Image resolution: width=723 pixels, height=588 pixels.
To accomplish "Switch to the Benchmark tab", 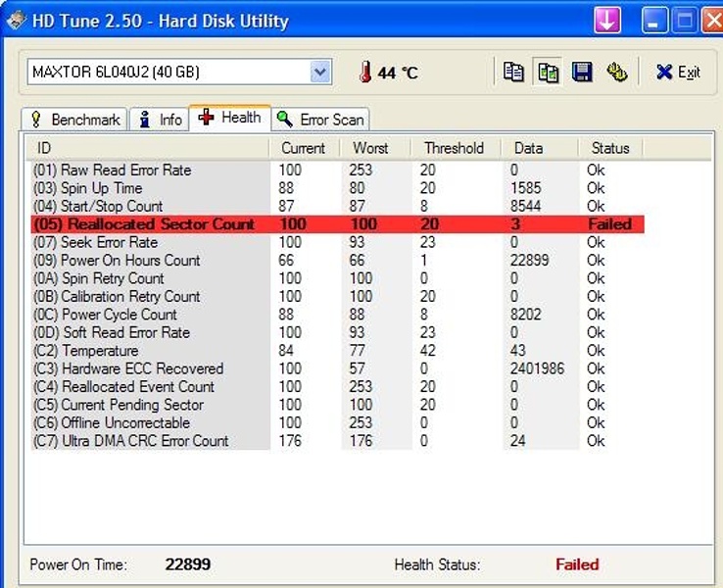I will pyautogui.click(x=74, y=120).
